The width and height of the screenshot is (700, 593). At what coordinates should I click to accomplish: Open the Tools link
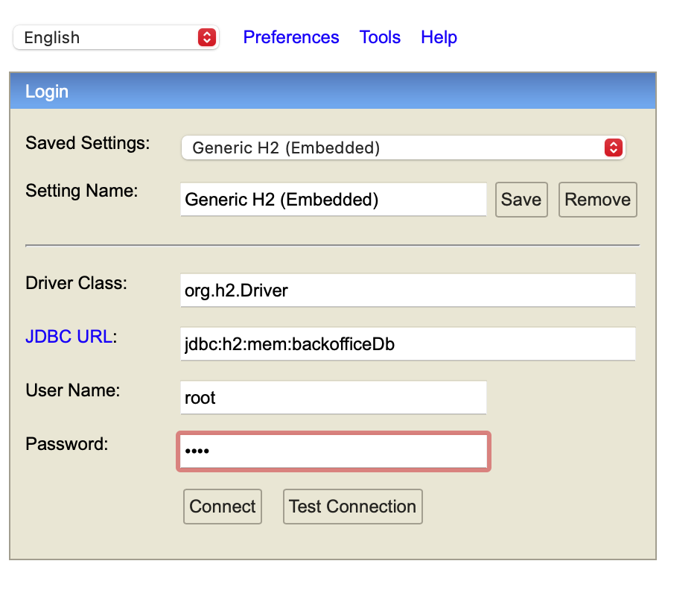click(x=380, y=37)
